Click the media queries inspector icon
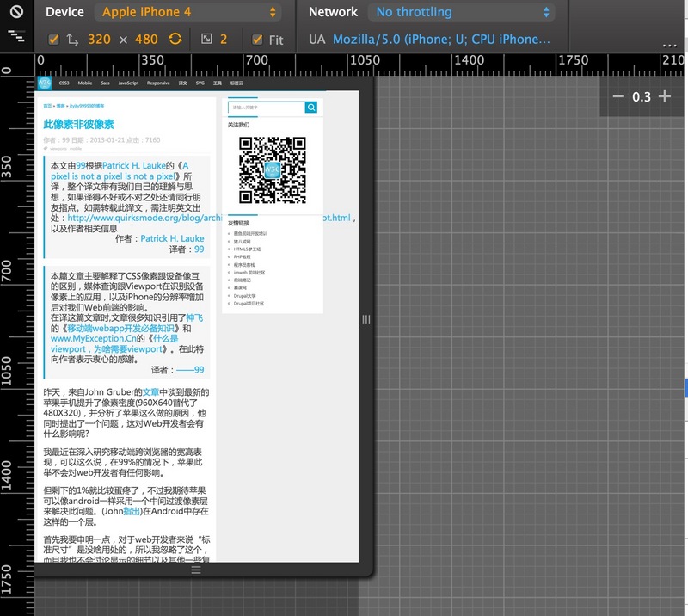688x616 pixels. coord(16,36)
